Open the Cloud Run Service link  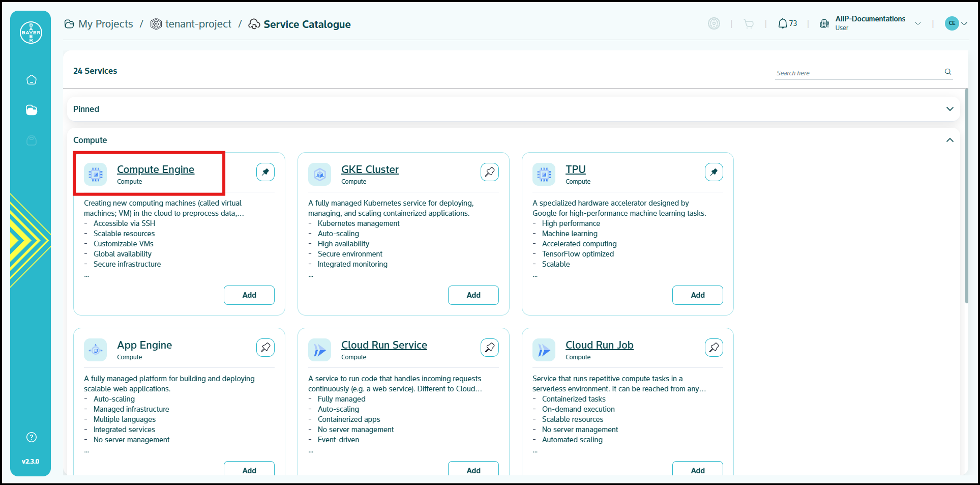pos(384,345)
